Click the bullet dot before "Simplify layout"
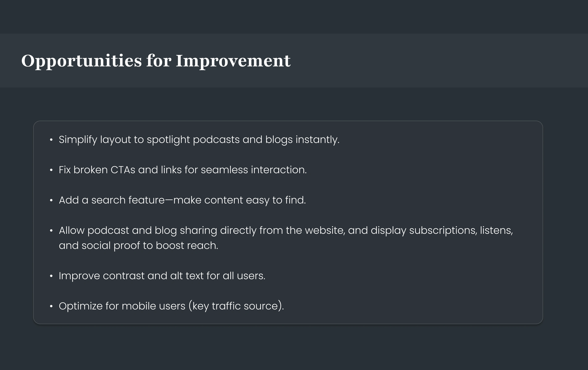588x370 pixels. tap(51, 140)
